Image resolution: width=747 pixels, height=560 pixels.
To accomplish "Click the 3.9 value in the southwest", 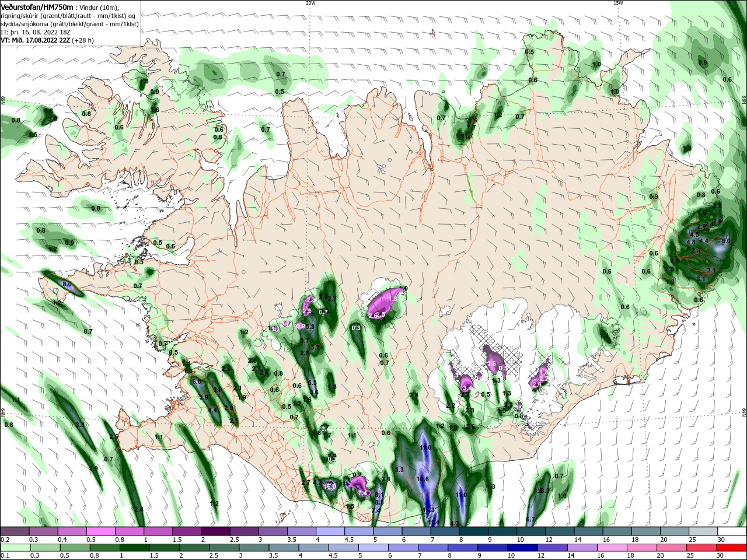I will [204, 397].
